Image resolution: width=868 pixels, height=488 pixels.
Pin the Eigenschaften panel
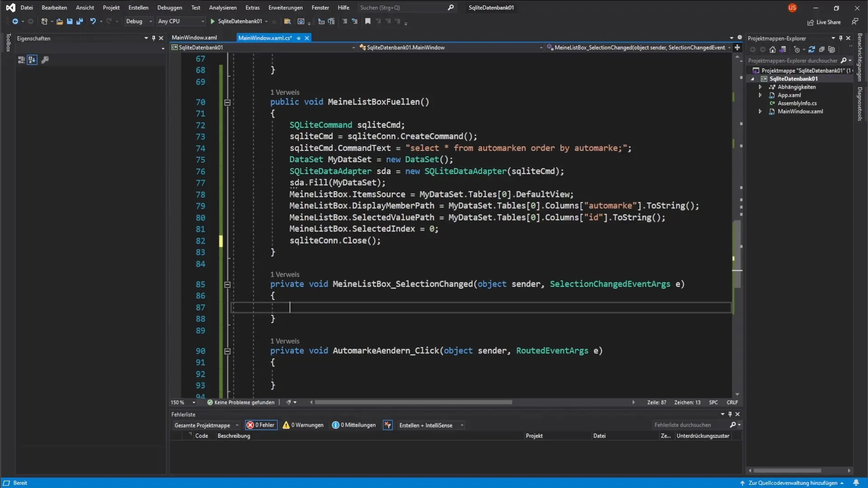coord(154,38)
